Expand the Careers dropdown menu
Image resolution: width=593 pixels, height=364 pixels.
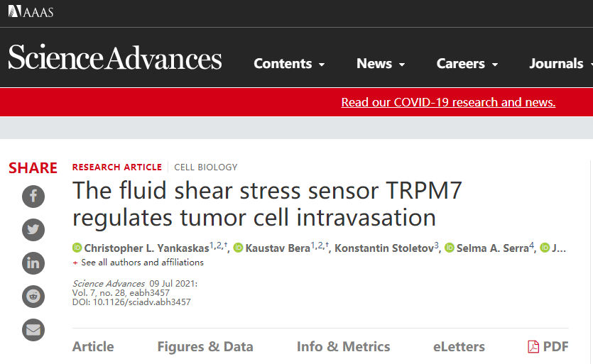(467, 63)
